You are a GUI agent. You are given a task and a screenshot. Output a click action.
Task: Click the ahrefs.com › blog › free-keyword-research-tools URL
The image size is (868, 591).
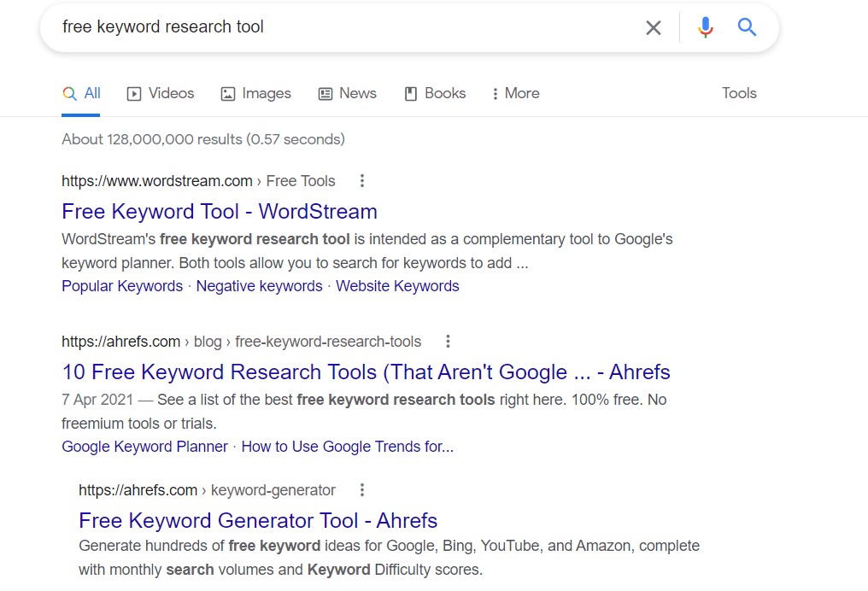[242, 342]
